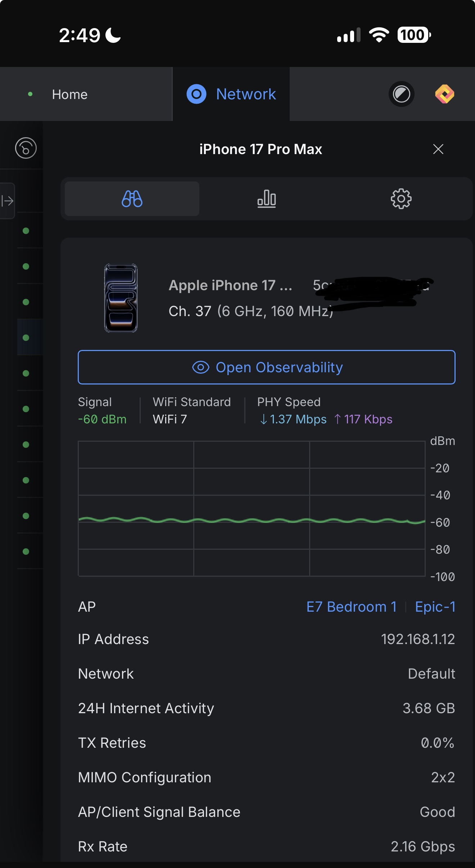Open the gear settings tab
The height and width of the screenshot is (868, 475).
pyautogui.click(x=401, y=199)
